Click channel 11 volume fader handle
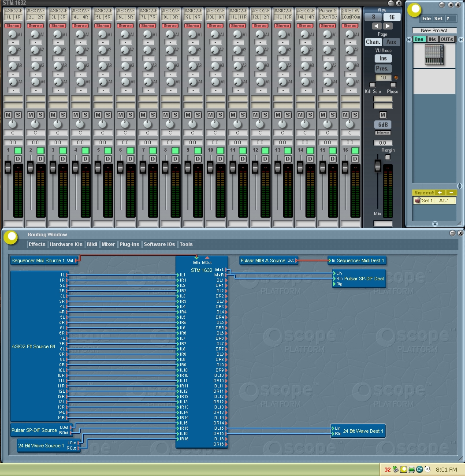Image resolution: width=465 pixels, height=476 pixels. [x=233, y=167]
